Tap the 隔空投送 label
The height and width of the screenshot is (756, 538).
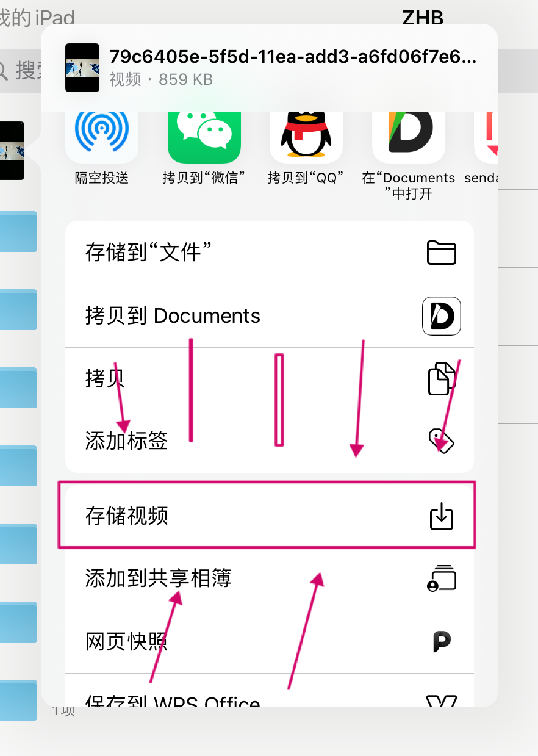(x=102, y=178)
